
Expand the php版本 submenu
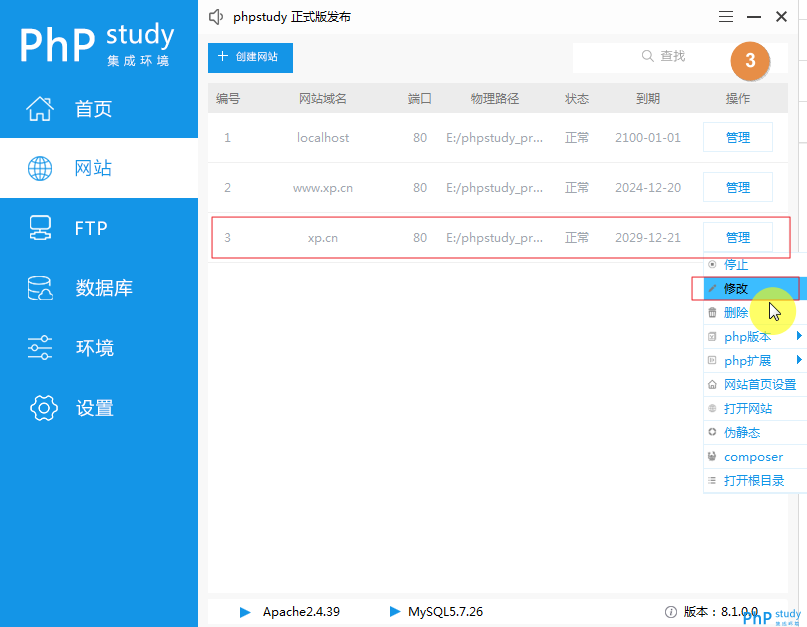tap(798, 336)
